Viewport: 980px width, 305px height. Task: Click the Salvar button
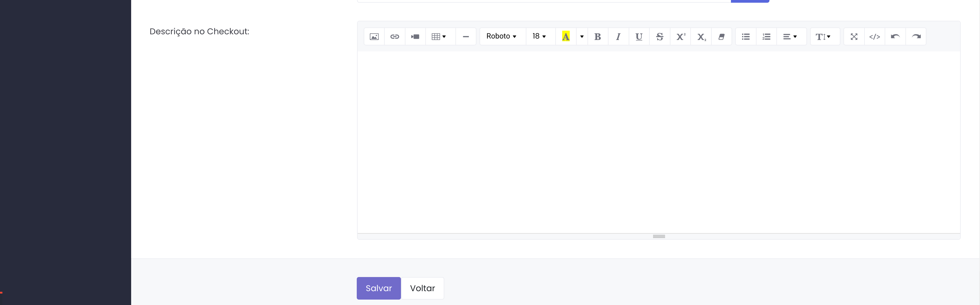378,288
